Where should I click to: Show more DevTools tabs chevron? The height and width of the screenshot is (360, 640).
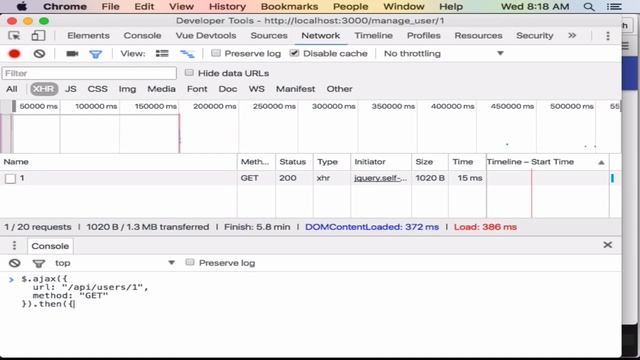[572, 36]
